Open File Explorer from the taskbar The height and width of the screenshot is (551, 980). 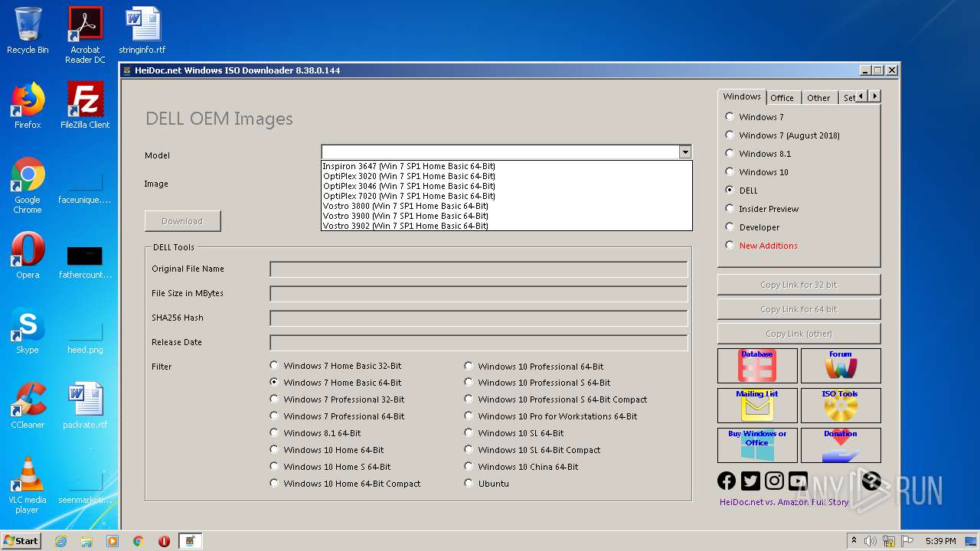87,541
